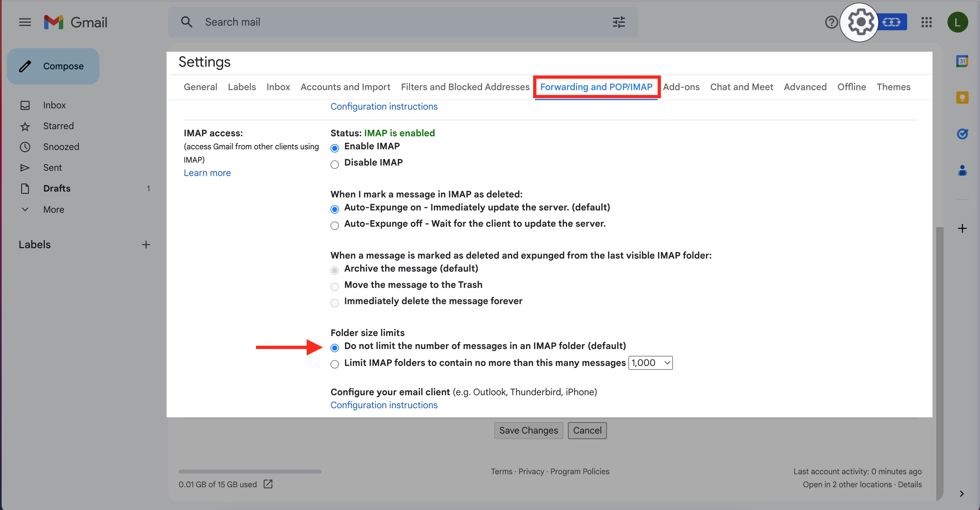980x510 pixels.
Task: Click the Save Changes button
Action: coord(528,431)
